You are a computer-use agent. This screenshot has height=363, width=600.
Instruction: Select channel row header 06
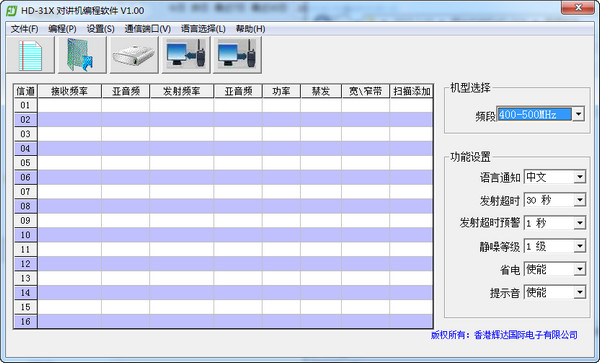click(25, 177)
